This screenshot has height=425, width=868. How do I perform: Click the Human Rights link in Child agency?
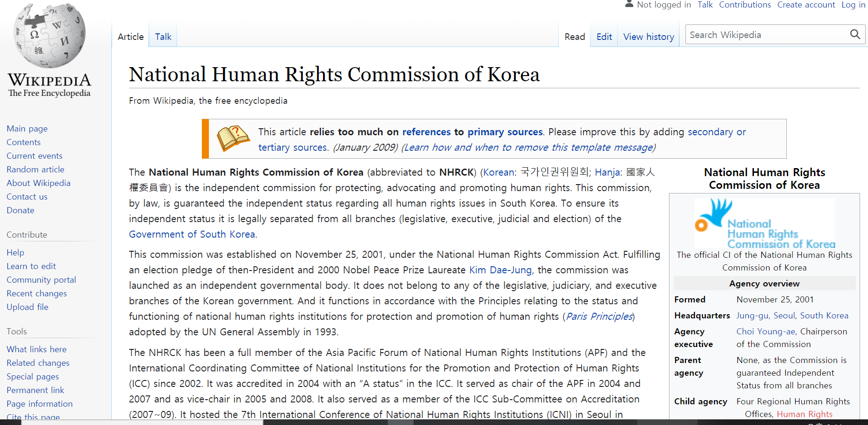805,414
